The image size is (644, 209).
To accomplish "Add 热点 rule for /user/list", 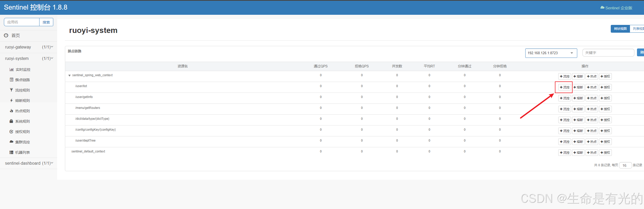I will coord(592,87).
